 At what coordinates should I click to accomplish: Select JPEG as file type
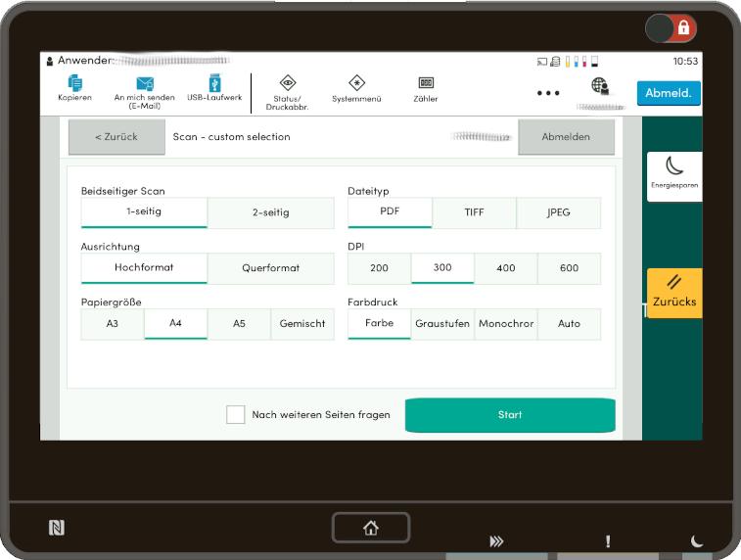pos(559,212)
